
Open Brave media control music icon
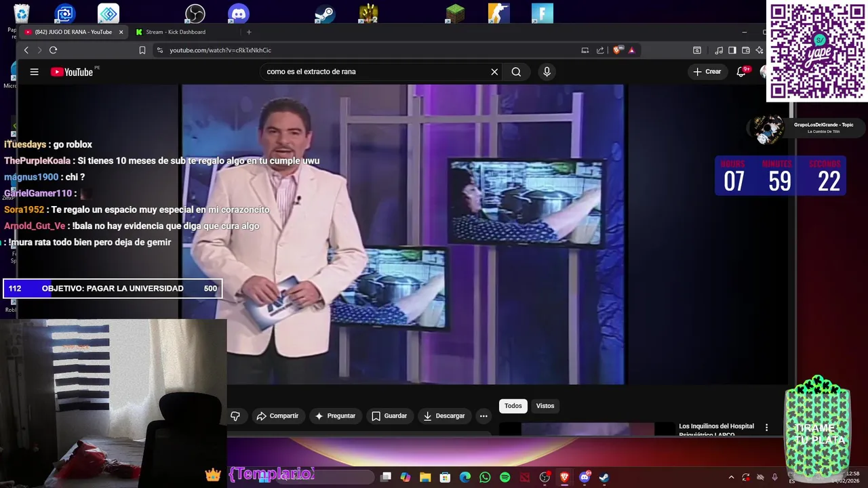click(x=719, y=50)
